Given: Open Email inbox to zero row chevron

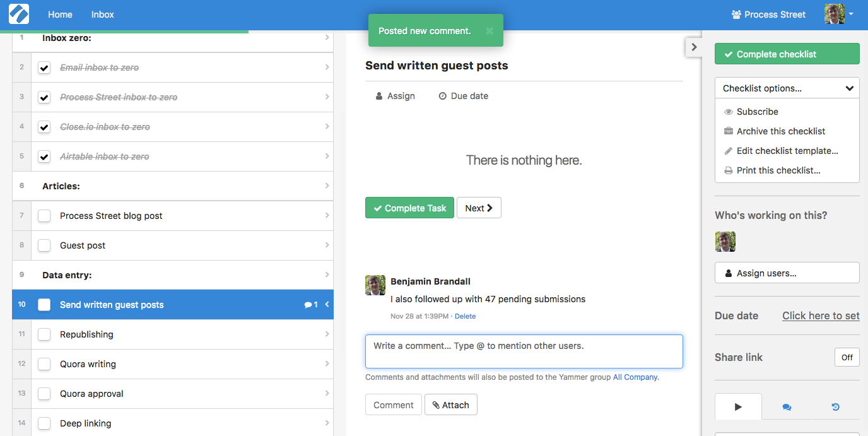Looking at the screenshot, I should pos(327,67).
